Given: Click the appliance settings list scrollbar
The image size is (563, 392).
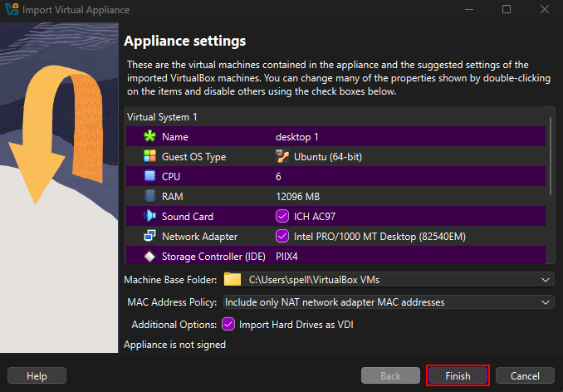Looking at the screenshot, I should coord(550,156).
